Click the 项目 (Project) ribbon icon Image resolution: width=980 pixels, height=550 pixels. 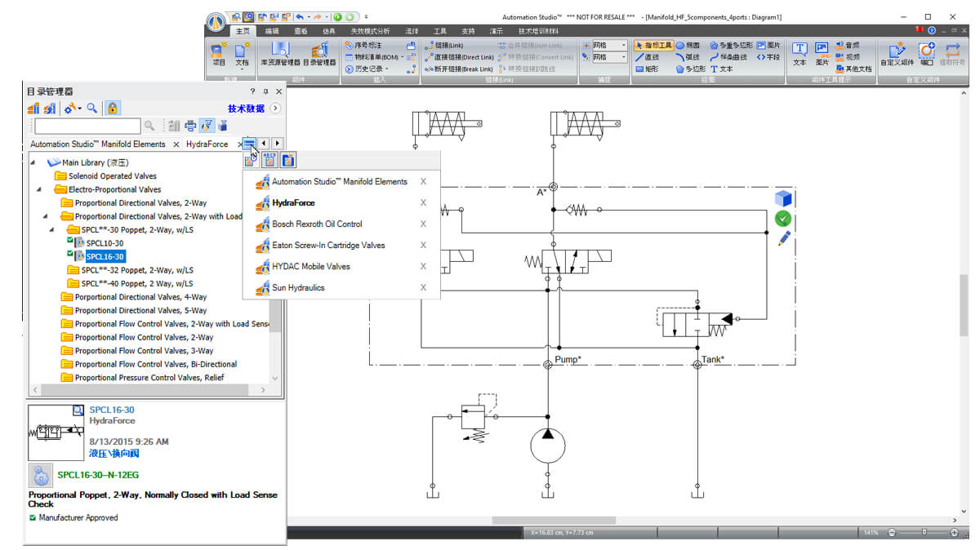(219, 55)
